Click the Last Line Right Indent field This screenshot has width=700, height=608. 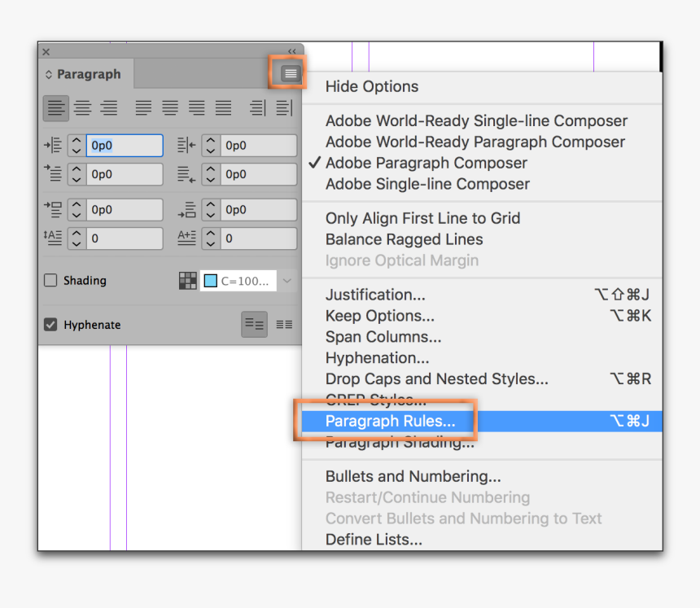[259, 174]
